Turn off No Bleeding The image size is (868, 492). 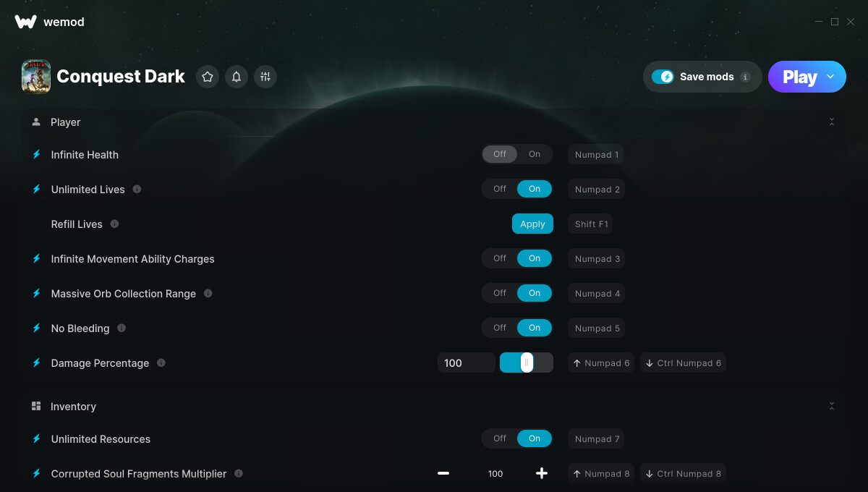click(500, 328)
